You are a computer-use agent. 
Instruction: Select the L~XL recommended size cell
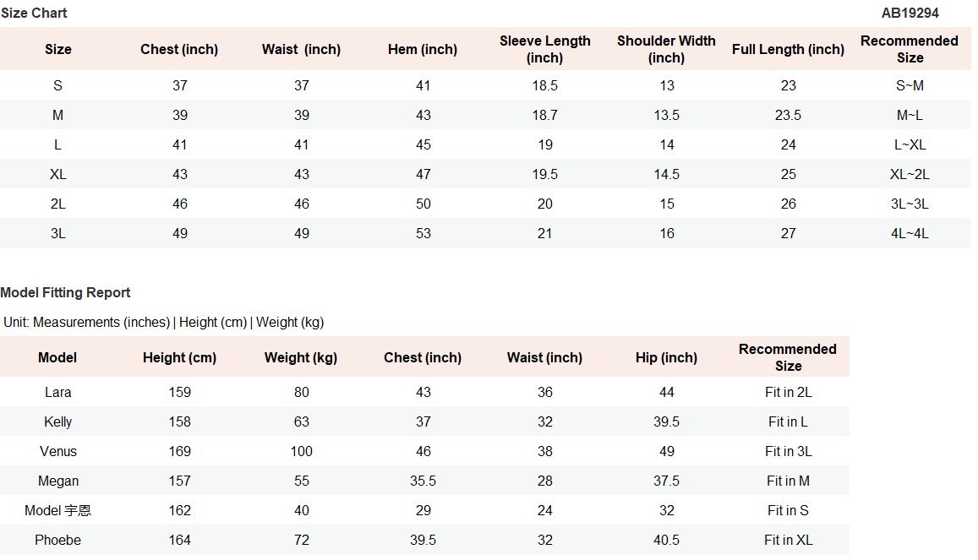(x=910, y=144)
